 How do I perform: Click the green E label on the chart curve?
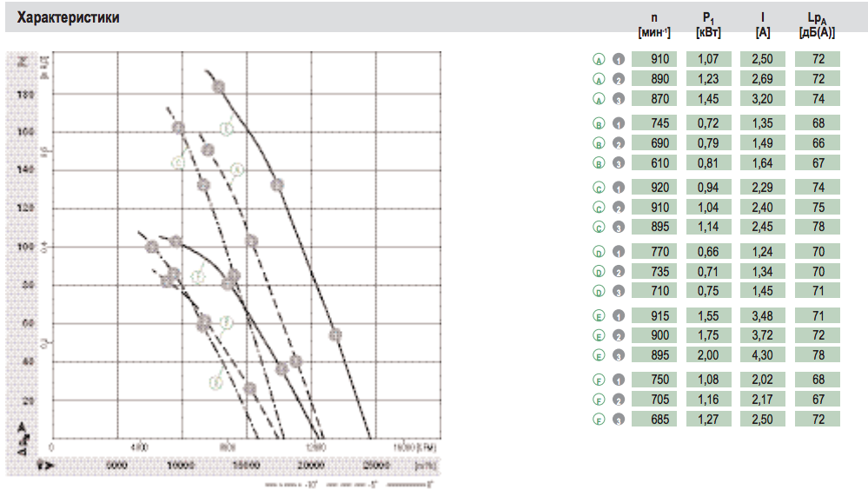pyautogui.click(x=226, y=129)
